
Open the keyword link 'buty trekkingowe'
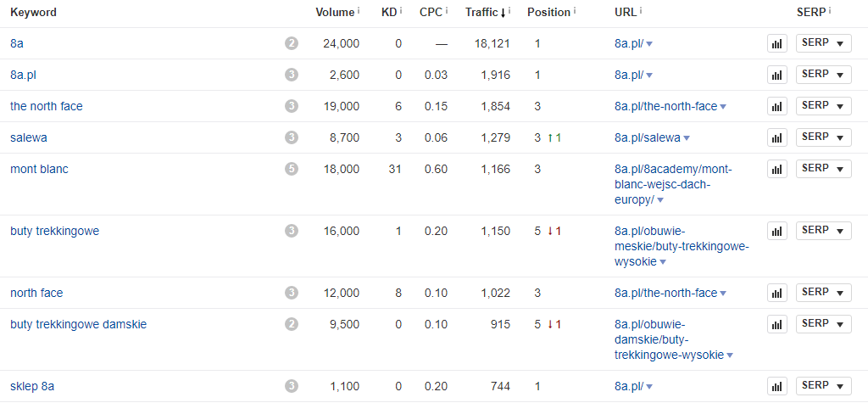(55, 231)
